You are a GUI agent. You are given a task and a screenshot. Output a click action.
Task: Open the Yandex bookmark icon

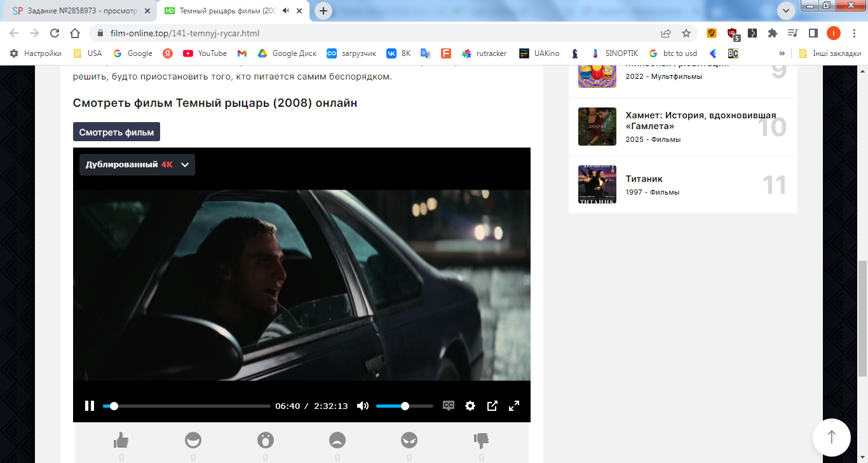pyautogui.click(x=168, y=53)
